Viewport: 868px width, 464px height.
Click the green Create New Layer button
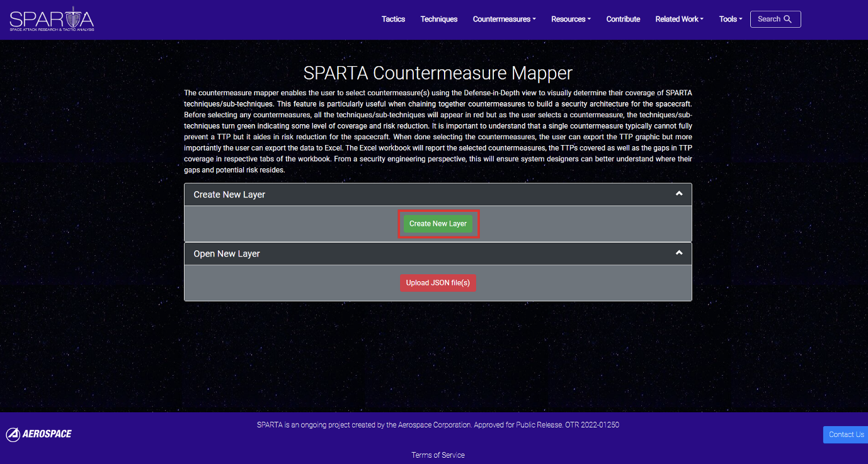(438, 224)
